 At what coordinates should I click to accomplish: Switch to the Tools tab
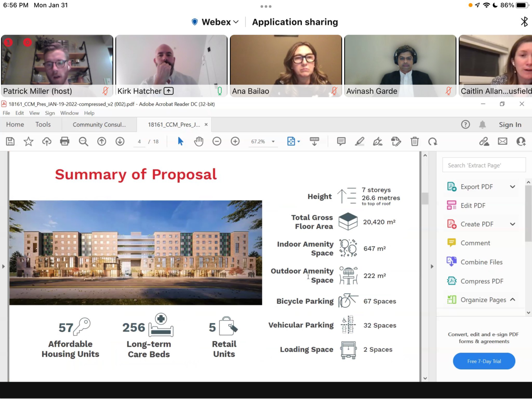(x=43, y=124)
